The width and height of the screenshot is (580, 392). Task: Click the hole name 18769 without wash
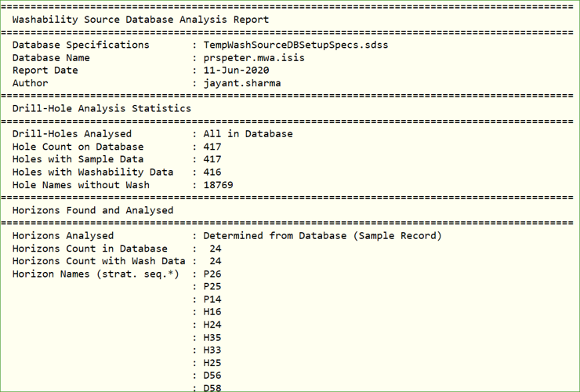coord(218,185)
